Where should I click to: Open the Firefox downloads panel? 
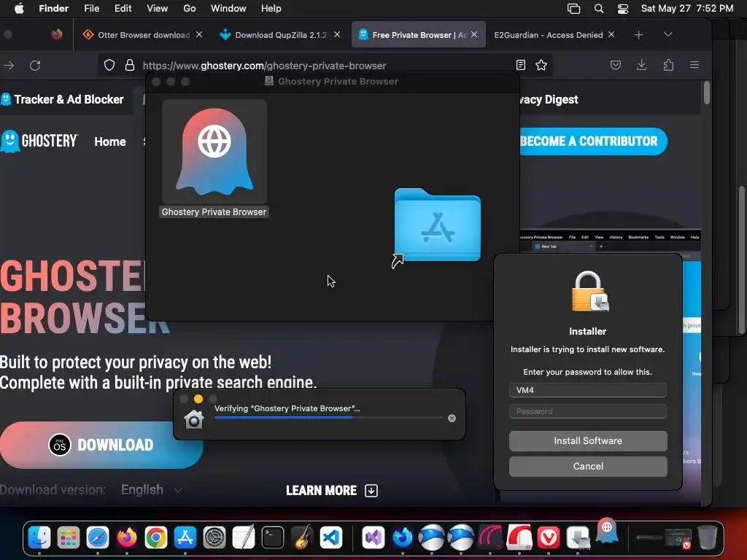pyautogui.click(x=642, y=65)
